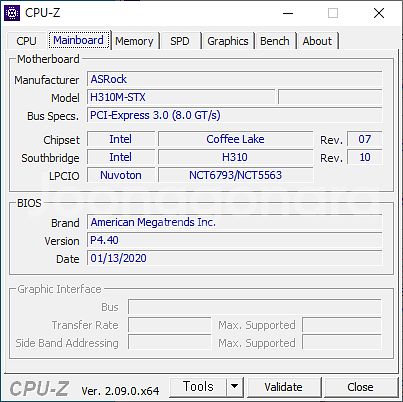
Task: Click the Southbridge vendor value Intel
Action: pos(121,157)
